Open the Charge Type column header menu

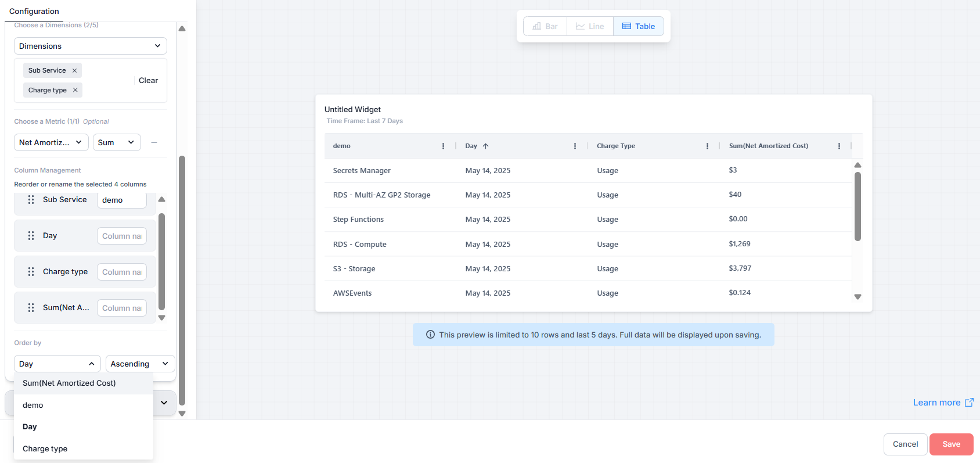(707, 146)
